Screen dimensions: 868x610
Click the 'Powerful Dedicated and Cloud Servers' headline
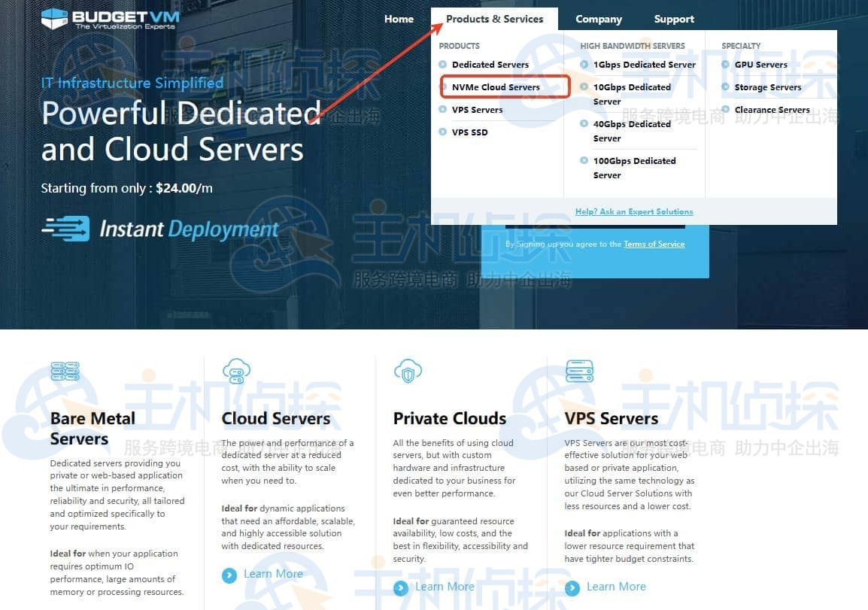pyautogui.click(x=181, y=131)
